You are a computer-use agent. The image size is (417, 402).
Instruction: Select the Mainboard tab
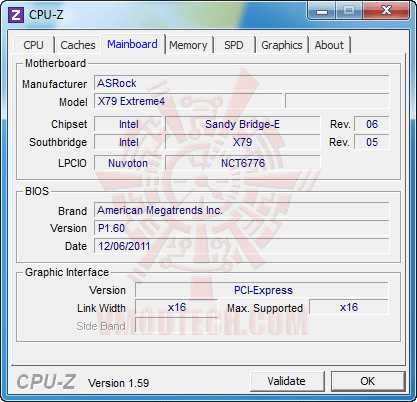(x=132, y=44)
